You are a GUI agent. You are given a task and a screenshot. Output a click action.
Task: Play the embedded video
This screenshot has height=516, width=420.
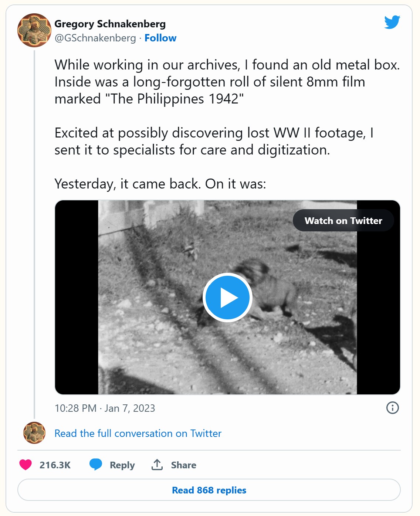point(227,298)
